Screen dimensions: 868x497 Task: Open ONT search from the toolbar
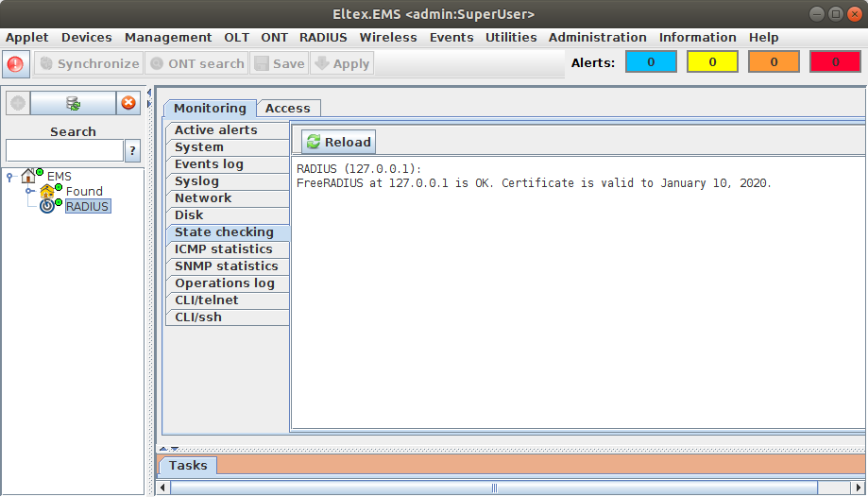click(197, 63)
